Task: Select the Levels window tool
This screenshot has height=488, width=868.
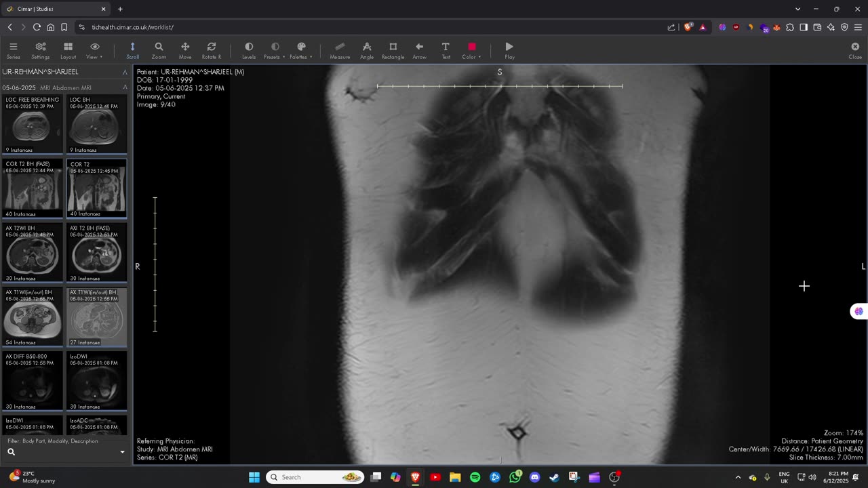Action: point(249,51)
